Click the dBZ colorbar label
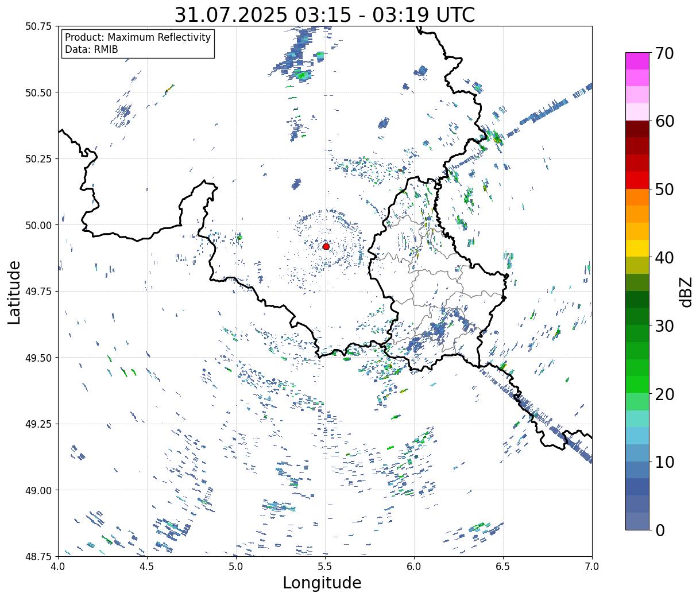700x597 pixels. click(685, 292)
